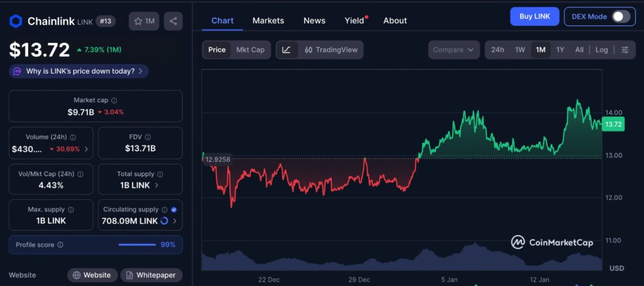Open the News tab
Screen dimensions: 644x286
click(x=314, y=21)
